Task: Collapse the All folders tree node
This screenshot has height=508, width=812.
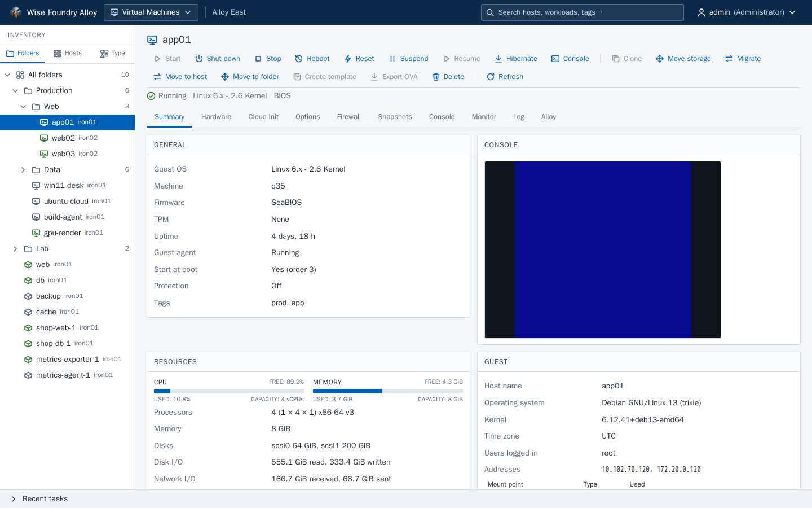Action: pos(7,75)
